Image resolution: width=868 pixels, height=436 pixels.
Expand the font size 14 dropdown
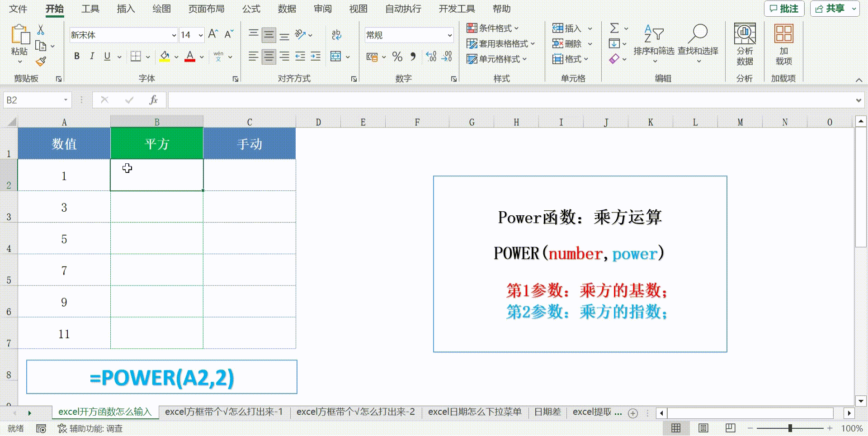click(x=200, y=34)
